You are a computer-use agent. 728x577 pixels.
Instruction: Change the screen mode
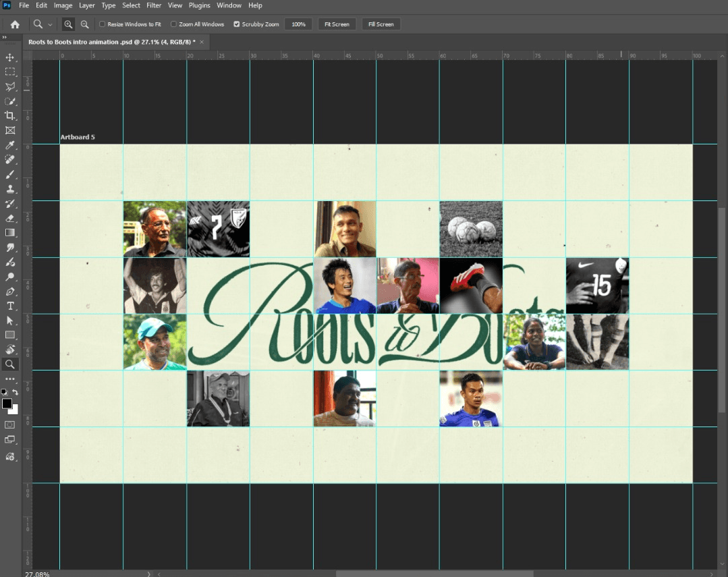pos(9,439)
